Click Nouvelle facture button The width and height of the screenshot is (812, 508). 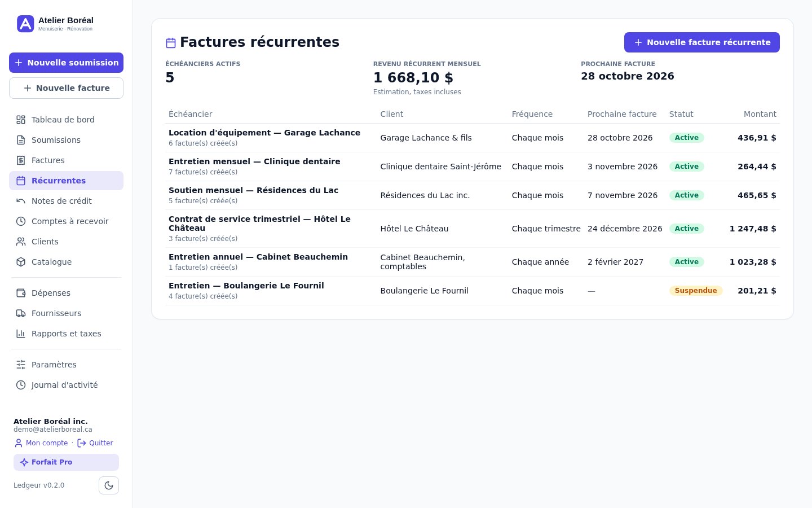tap(66, 88)
